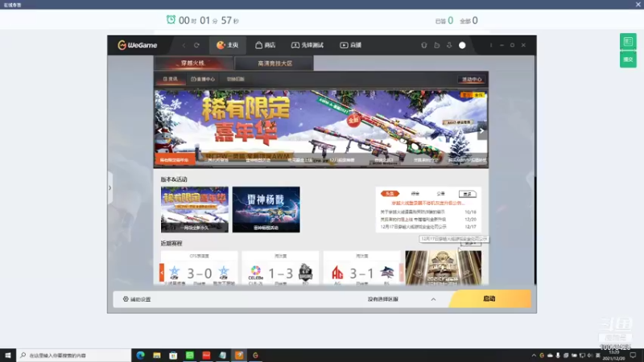This screenshot has height=362, width=644.
Task: Show next banner slide
Action: click(482, 130)
